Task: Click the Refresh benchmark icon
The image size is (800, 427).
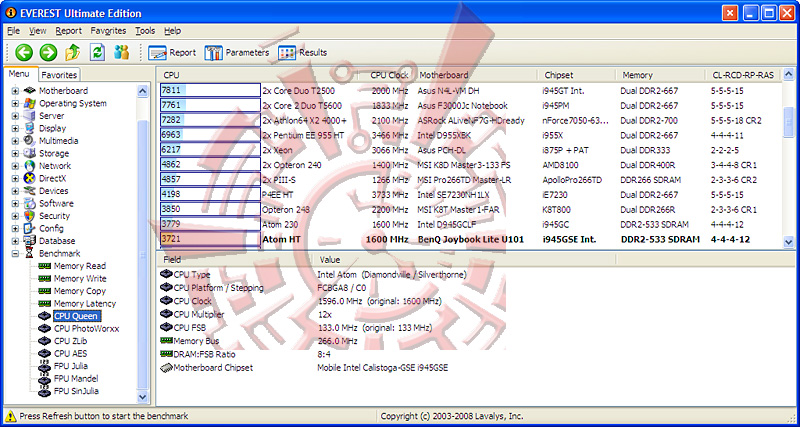Action: [97, 52]
